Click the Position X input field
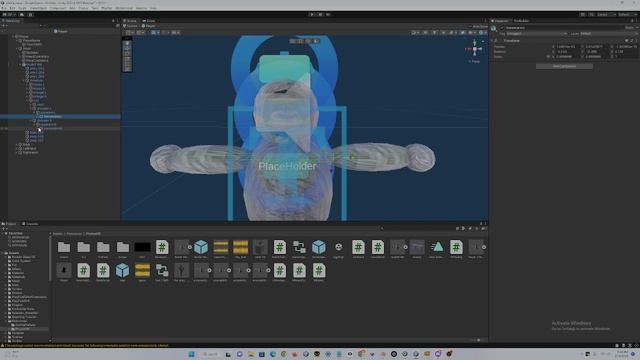 [x=567, y=47]
